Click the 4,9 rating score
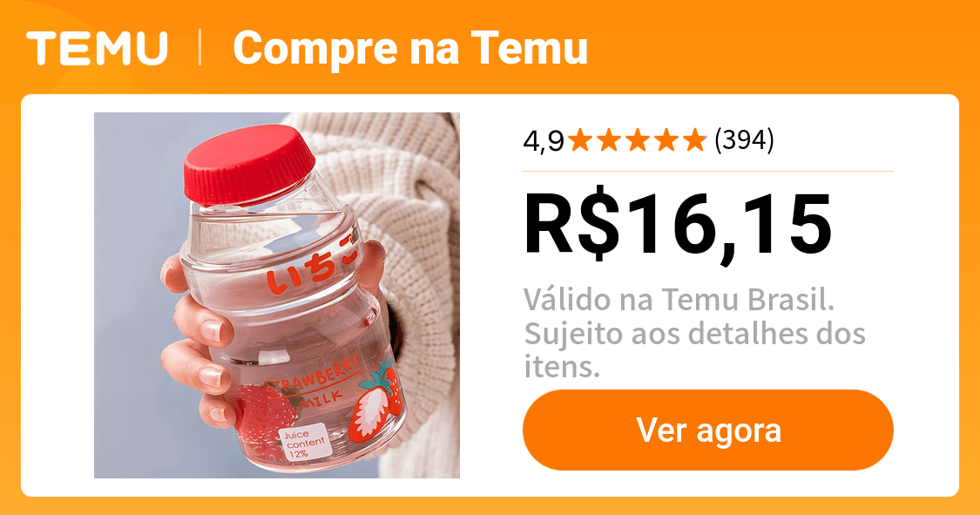Viewport: 980px width, 515px height. tap(544, 141)
